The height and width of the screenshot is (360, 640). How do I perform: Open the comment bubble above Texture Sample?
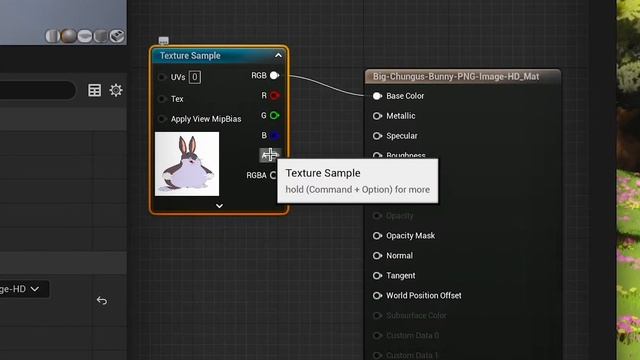coord(163,40)
